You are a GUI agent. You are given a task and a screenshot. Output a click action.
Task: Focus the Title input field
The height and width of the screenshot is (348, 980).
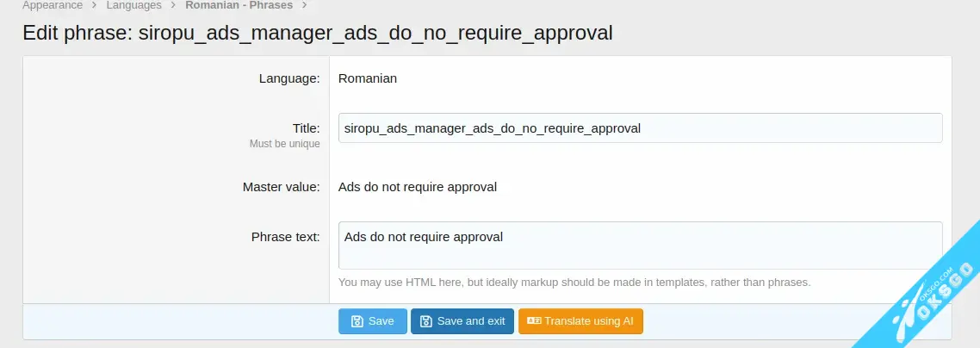point(640,128)
